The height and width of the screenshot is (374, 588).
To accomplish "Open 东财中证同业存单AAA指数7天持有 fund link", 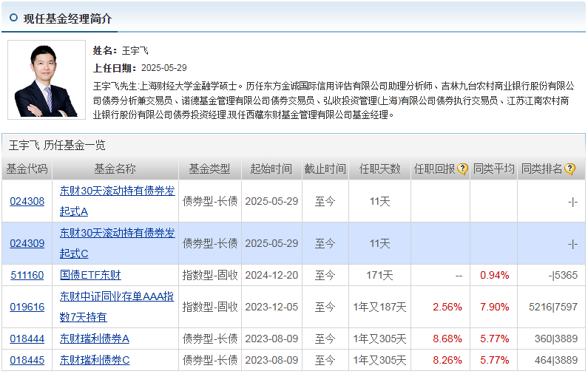I will tap(117, 307).
